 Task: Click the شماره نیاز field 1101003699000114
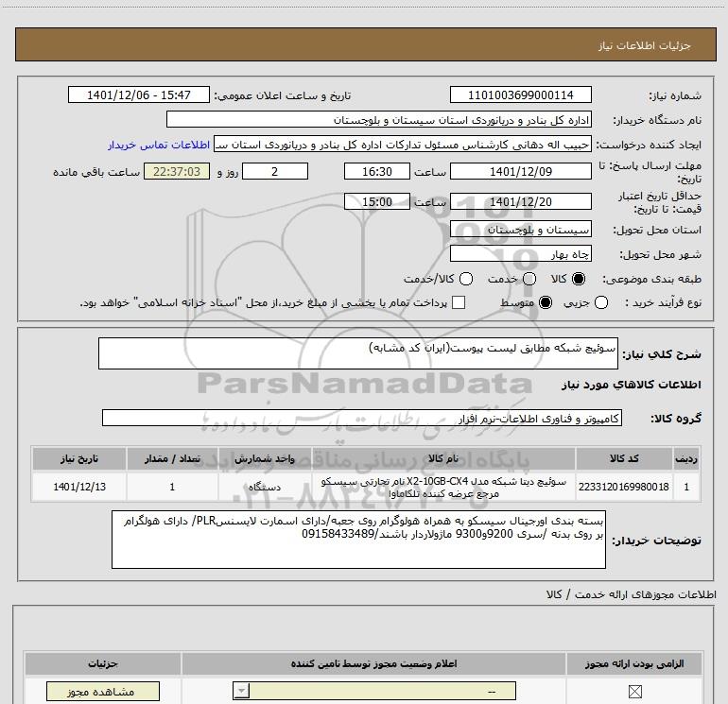(520, 95)
